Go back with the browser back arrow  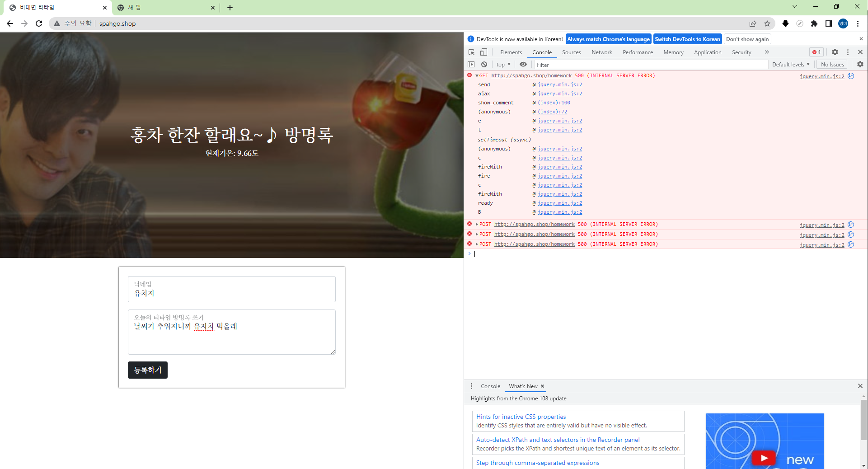pos(10,23)
